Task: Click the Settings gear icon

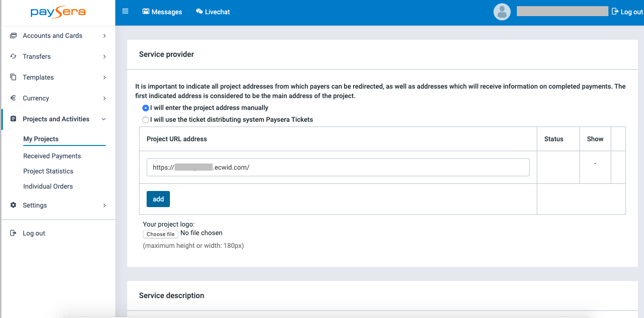Action: 13,205
